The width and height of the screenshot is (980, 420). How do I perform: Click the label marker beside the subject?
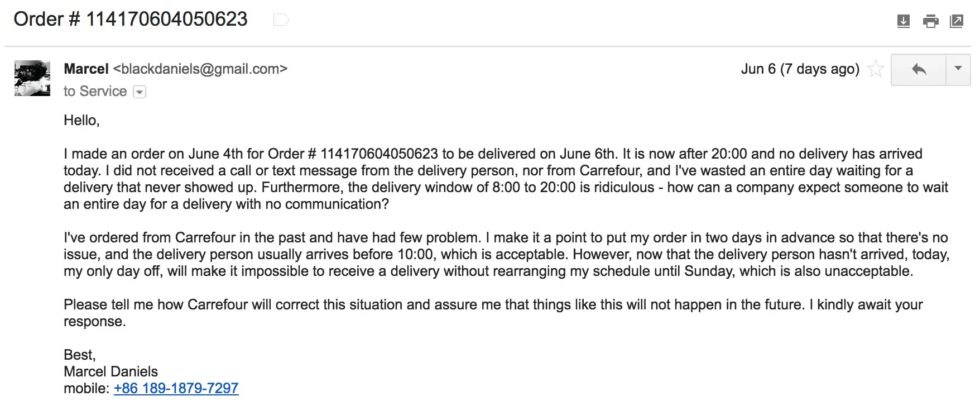(x=281, y=21)
